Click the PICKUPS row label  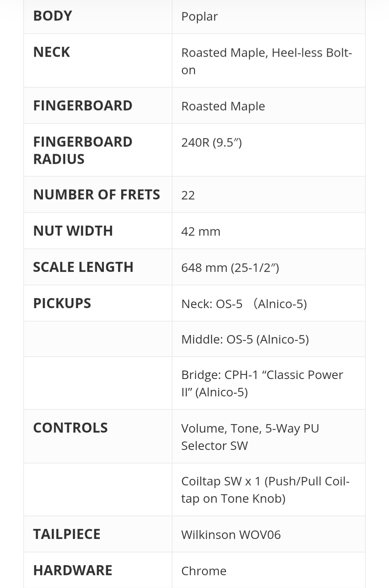(62, 303)
